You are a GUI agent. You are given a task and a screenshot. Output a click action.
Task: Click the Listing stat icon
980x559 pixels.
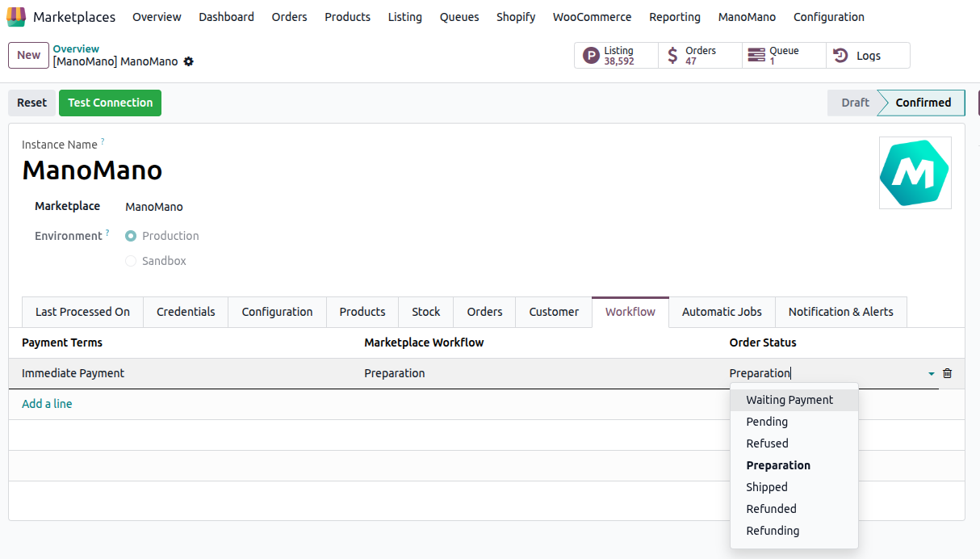(592, 56)
